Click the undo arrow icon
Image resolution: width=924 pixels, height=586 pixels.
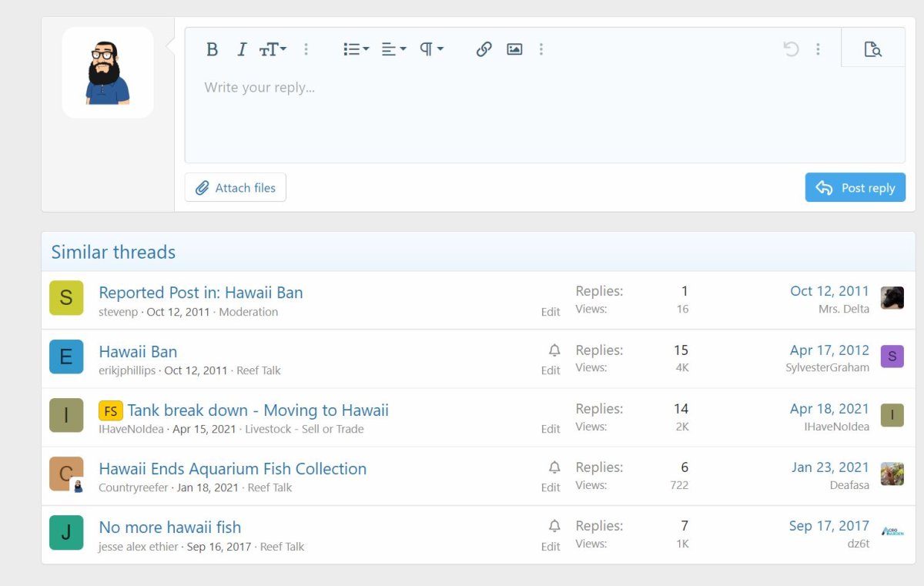pos(791,49)
